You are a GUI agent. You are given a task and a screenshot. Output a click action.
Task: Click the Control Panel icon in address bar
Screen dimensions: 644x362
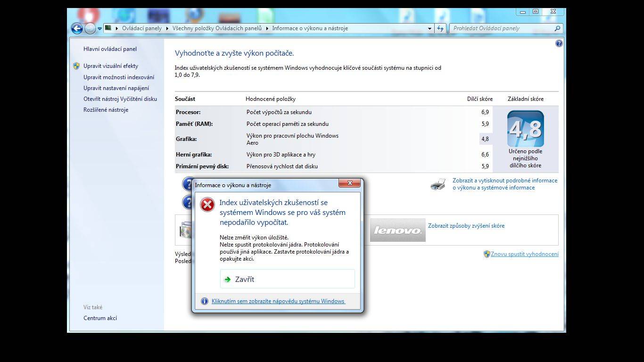[108, 28]
